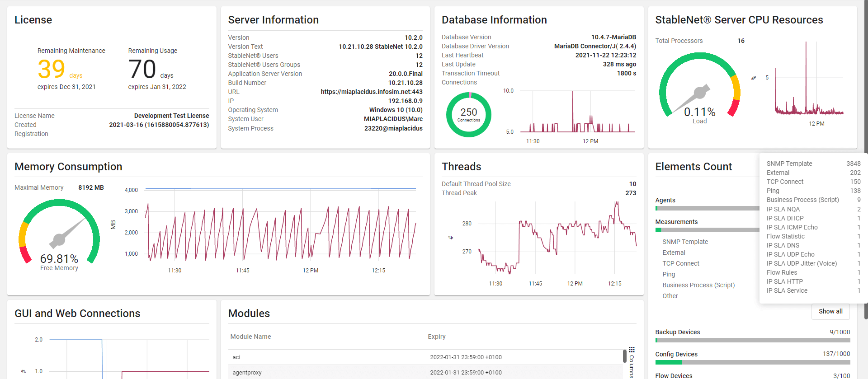This screenshot has height=379, width=868.
Task: Click the Build Number value 10.21.10.28
Action: point(405,83)
